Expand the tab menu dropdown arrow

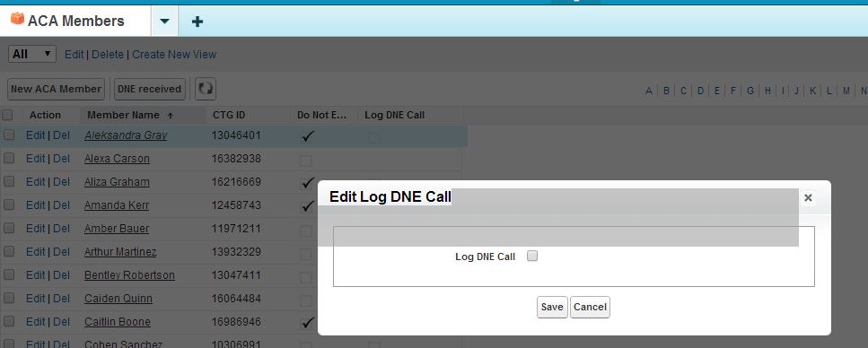click(x=164, y=22)
